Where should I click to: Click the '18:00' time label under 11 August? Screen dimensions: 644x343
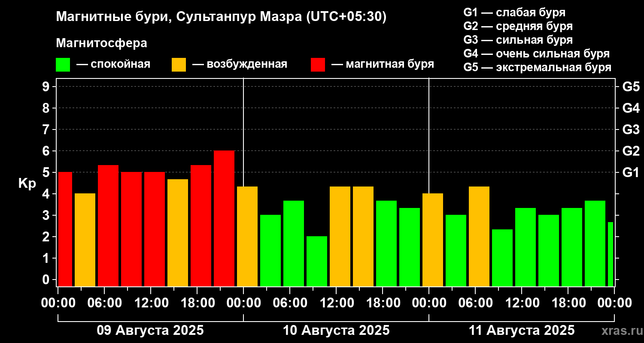(568, 303)
